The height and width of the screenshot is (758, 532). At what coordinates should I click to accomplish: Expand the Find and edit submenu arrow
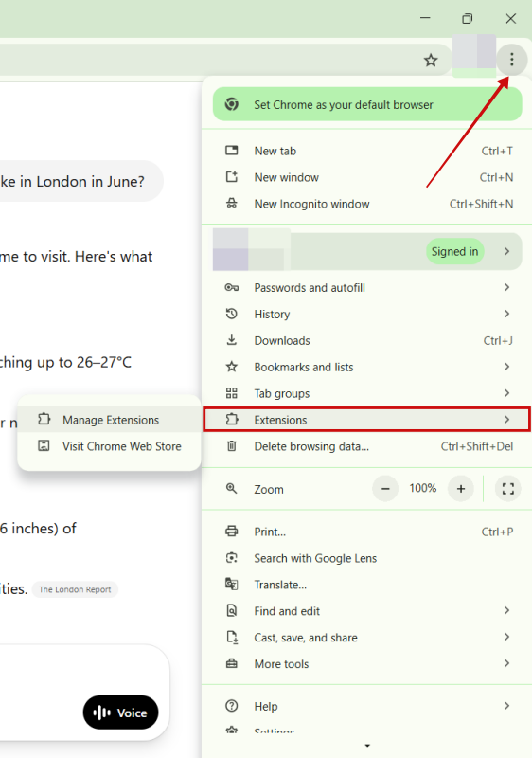pyautogui.click(x=506, y=610)
